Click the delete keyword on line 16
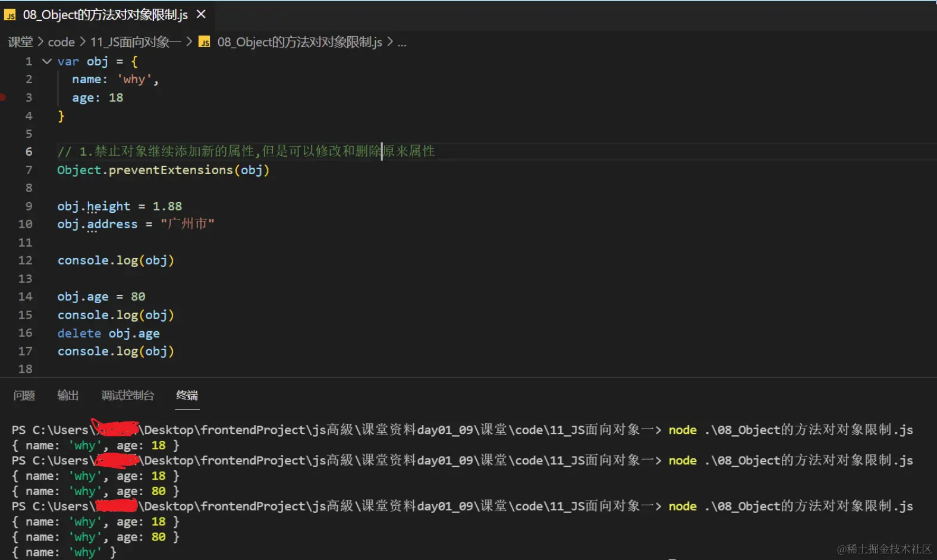 pos(79,333)
